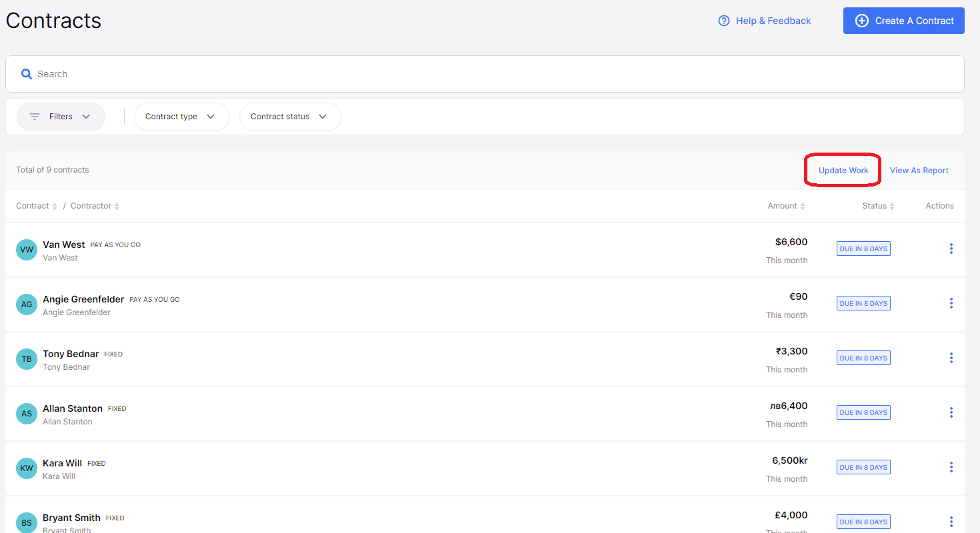980x533 pixels.
Task: Click the Update Work link
Action: pyautogui.click(x=843, y=171)
